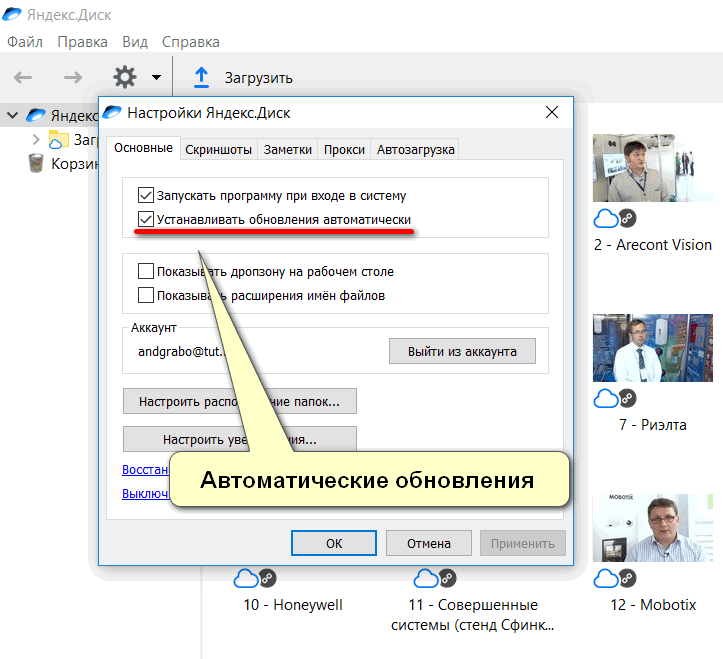723x659 pixels.
Task: Expand the gear dropdown arrow
Action: pos(156,77)
